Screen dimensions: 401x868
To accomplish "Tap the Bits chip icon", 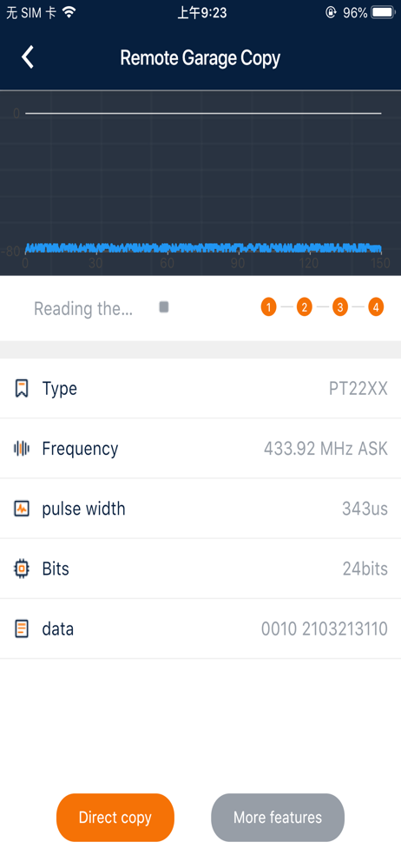I will pyautogui.click(x=21, y=569).
